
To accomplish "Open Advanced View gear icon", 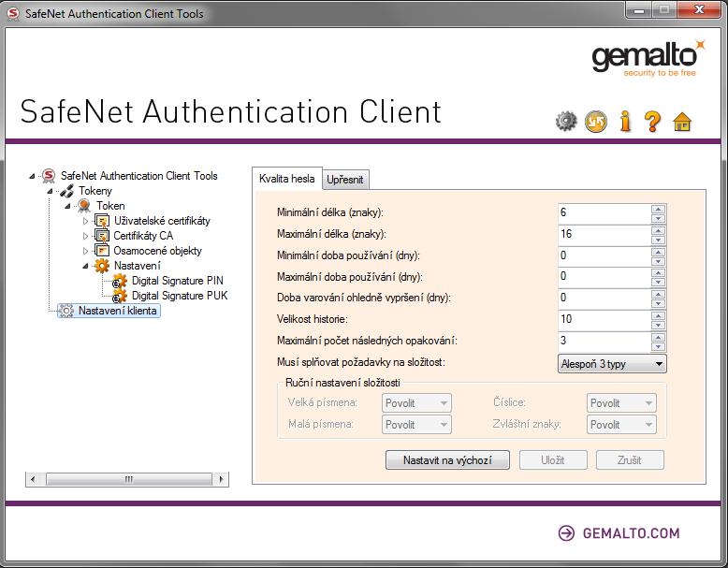I will pos(566,122).
